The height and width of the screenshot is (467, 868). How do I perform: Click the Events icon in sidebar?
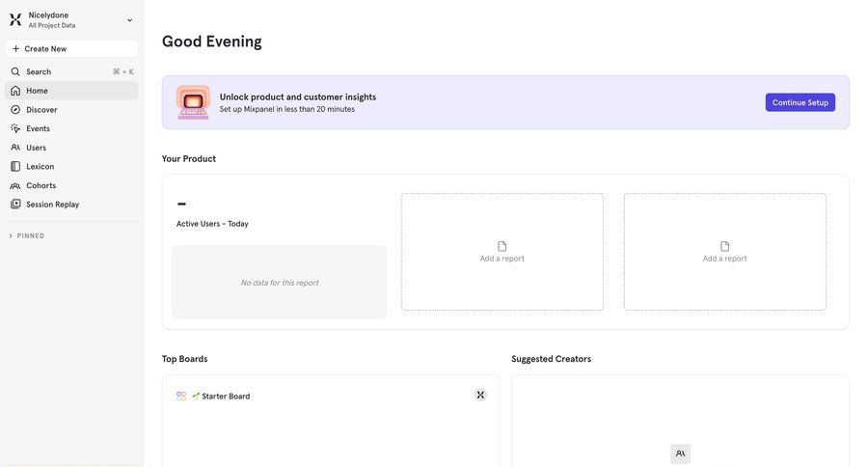(x=15, y=128)
